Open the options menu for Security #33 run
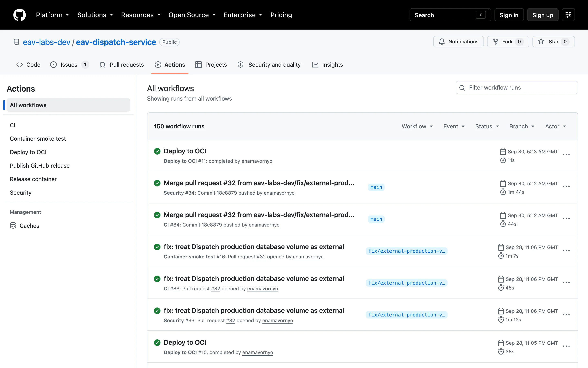Viewport: 588px width, 368px height. 566,314
